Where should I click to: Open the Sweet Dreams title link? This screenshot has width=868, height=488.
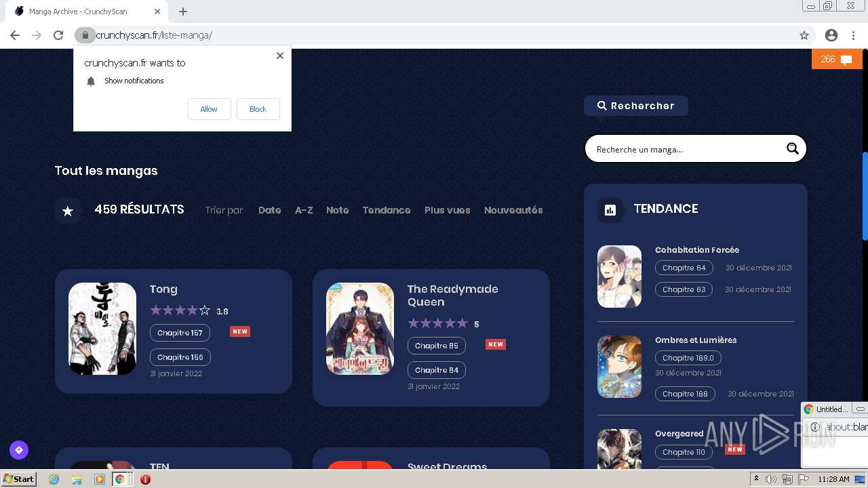click(447, 466)
